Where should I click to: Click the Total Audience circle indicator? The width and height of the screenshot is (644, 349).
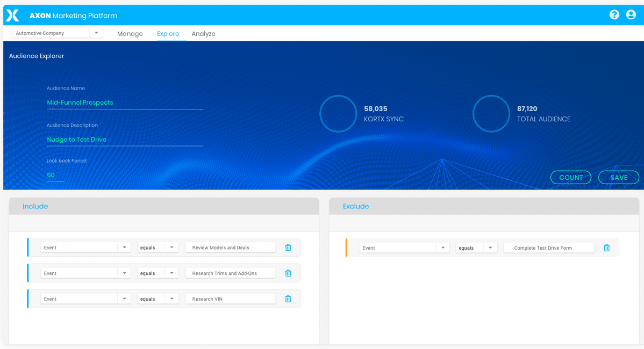[491, 114]
